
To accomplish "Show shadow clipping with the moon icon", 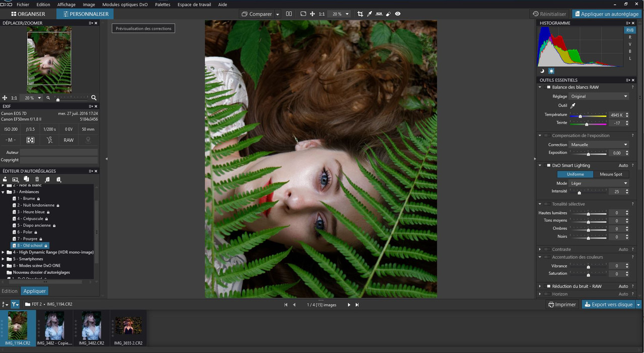I will click(x=542, y=71).
